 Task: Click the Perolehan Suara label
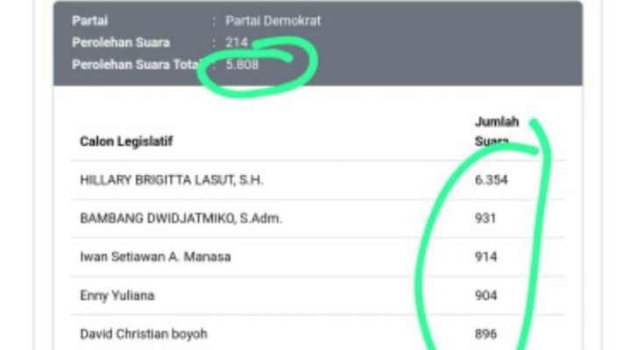(121, 43)
